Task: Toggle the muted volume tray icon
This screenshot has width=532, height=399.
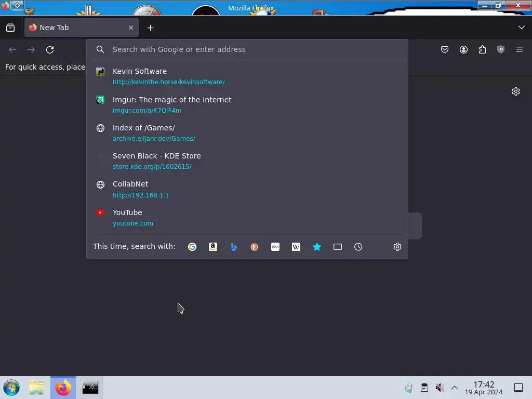Action: pyautogui.click(x=440, y=388)
